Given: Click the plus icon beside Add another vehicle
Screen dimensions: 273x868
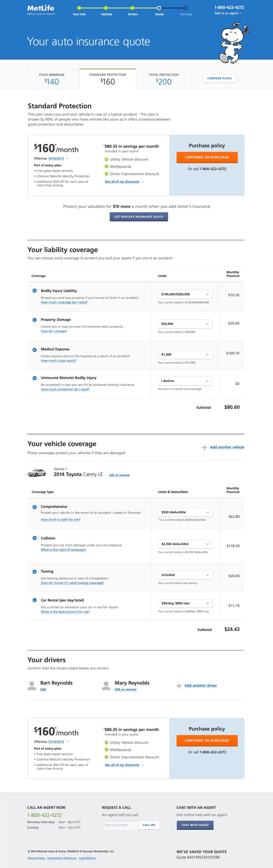Looking at the screenshot, I should [204, 447].
